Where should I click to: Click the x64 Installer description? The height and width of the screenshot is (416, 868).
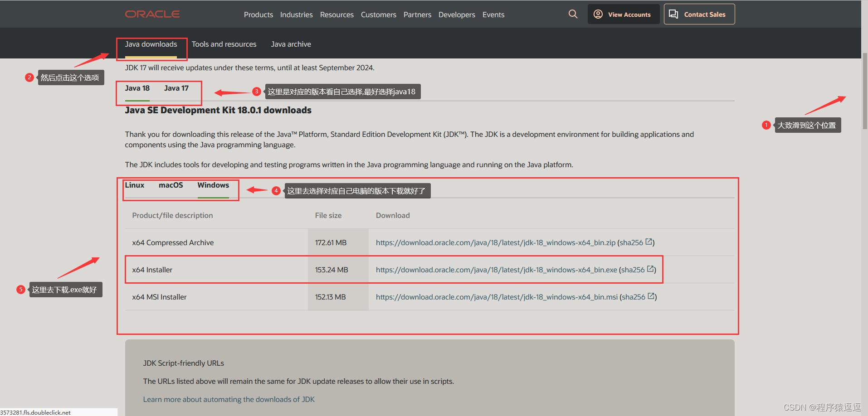tap(152, 270)
